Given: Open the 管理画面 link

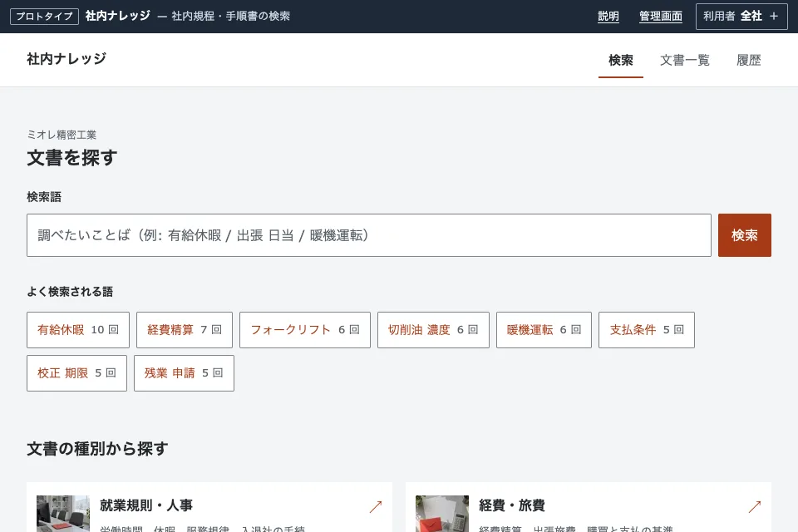Looking at the screenshot, I should 661,17.
